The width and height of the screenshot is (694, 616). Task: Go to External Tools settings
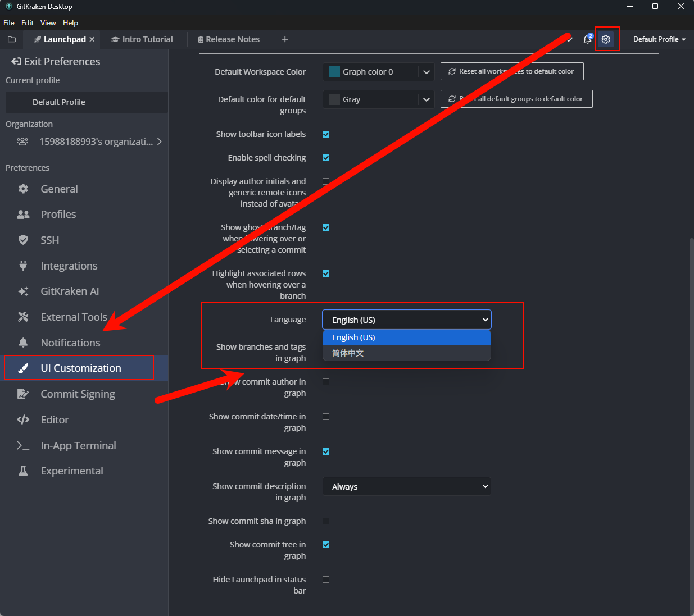pos(74,317)
